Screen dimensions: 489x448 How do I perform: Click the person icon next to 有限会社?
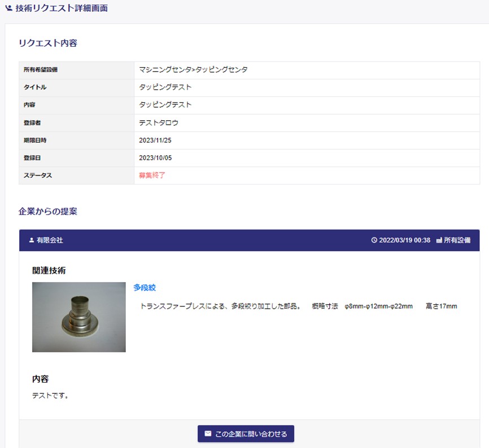click(32, 240)
